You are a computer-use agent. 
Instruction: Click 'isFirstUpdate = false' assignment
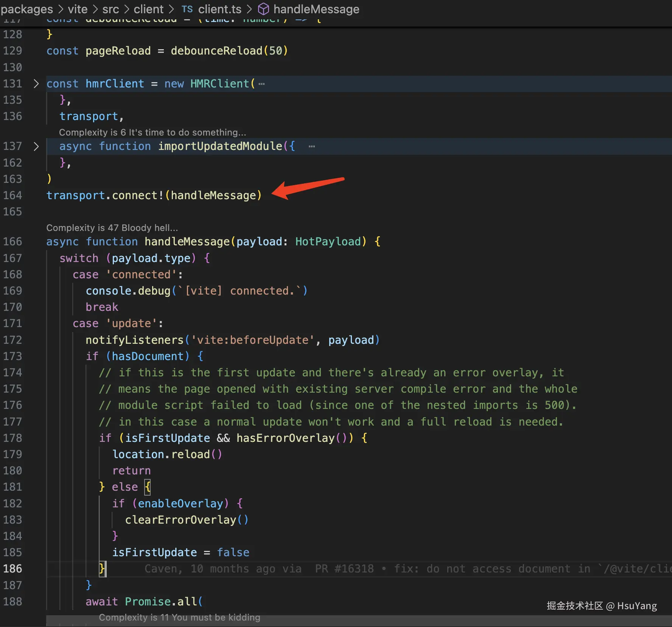[x=181, y=552]
